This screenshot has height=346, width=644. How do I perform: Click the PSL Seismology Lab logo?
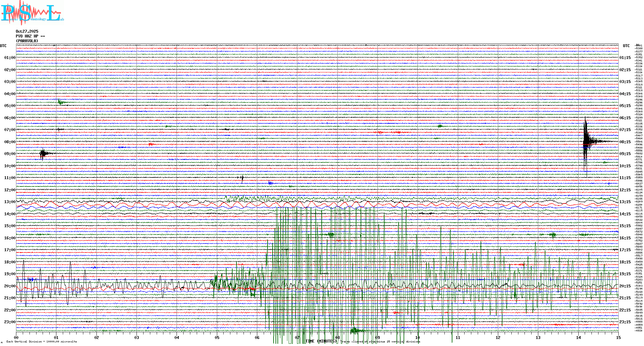pyautogui.click(x=32, y=13)
